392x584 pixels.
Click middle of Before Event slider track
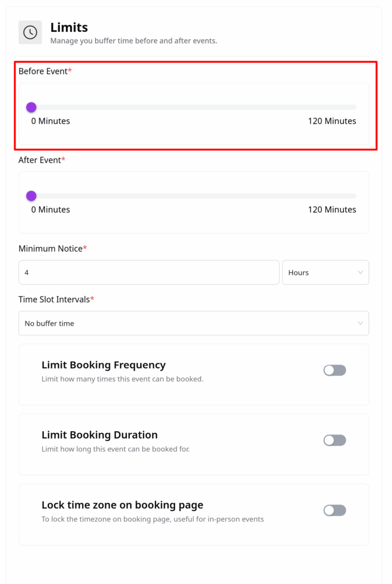(x=194, y=107)
